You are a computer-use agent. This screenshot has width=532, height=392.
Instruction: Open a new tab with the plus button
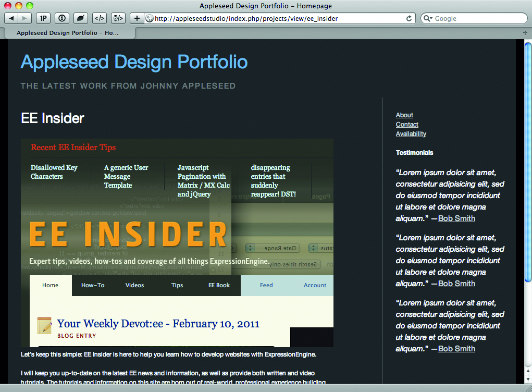pyautogui.click(x=525, y=33)
